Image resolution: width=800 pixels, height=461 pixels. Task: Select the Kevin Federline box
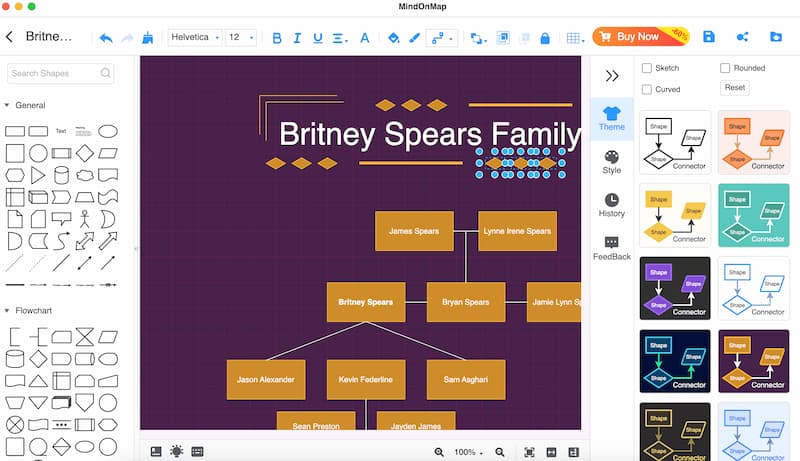click(366, 379)
